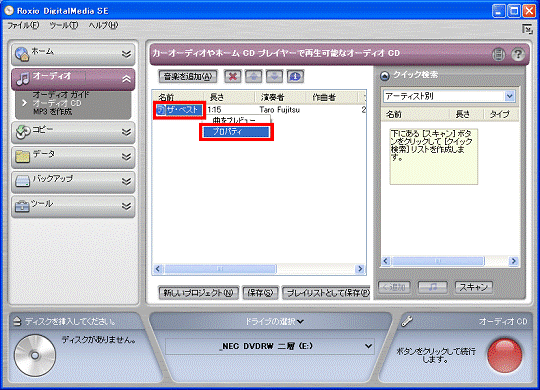Select MP3 を作成 in sidebar
Image resolution: width=540 pixels, height=390 pixels.
pyautogui.click(x=52, y=112)
